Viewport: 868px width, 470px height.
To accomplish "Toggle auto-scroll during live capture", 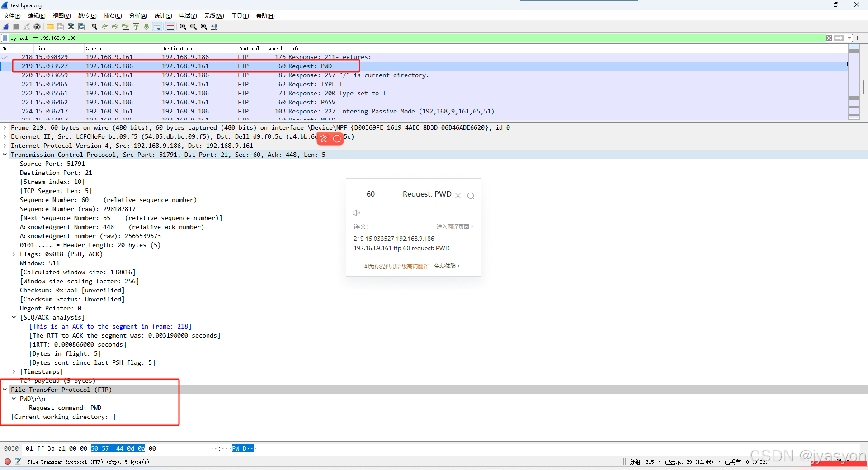I will tap(157, 27).
